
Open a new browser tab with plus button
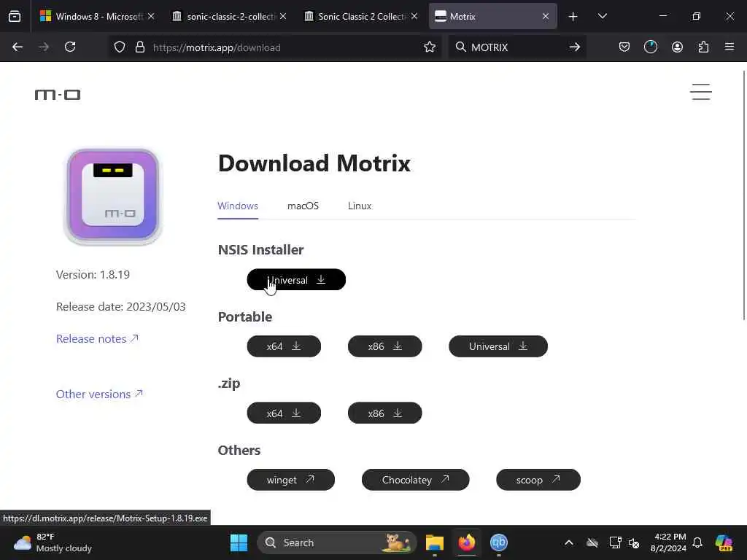point(573,17)
